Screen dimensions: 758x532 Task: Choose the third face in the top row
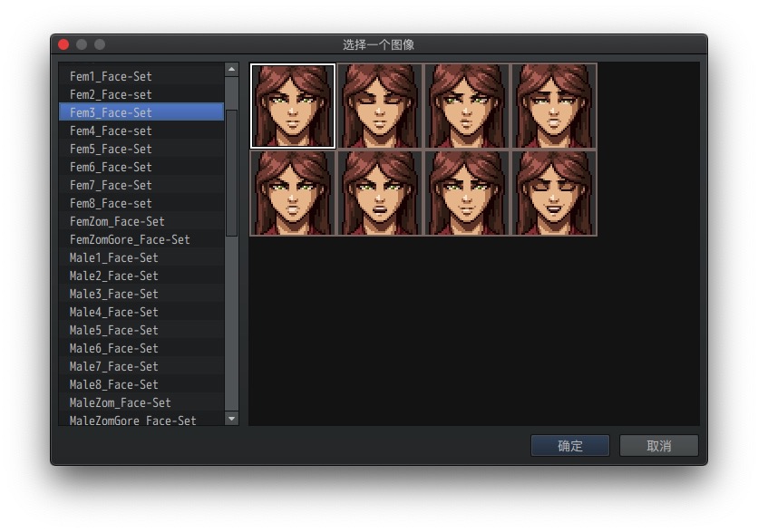click(467, 106)
